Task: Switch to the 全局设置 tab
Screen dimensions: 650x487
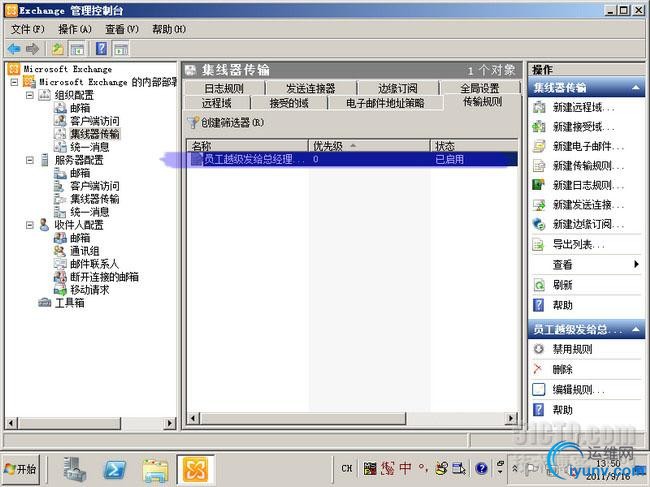Action: [x=480, y=88]
